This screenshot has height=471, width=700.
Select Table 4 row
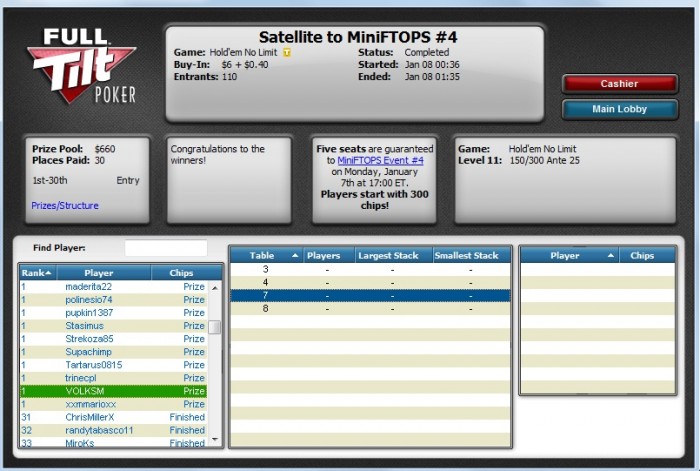point(370,283)
